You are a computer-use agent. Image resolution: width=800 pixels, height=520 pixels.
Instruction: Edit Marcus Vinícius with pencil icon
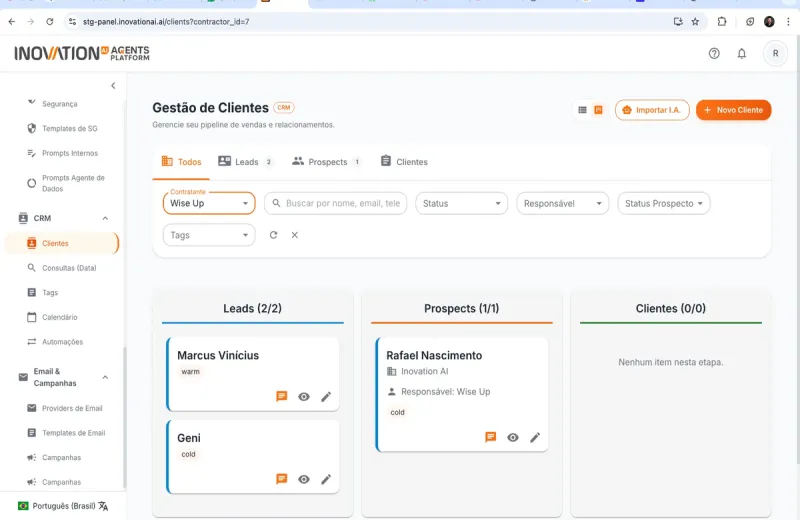(326, 397)
